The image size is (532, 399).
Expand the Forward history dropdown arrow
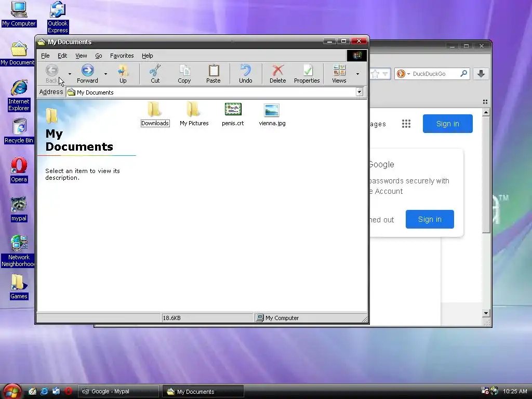[105, 74]
